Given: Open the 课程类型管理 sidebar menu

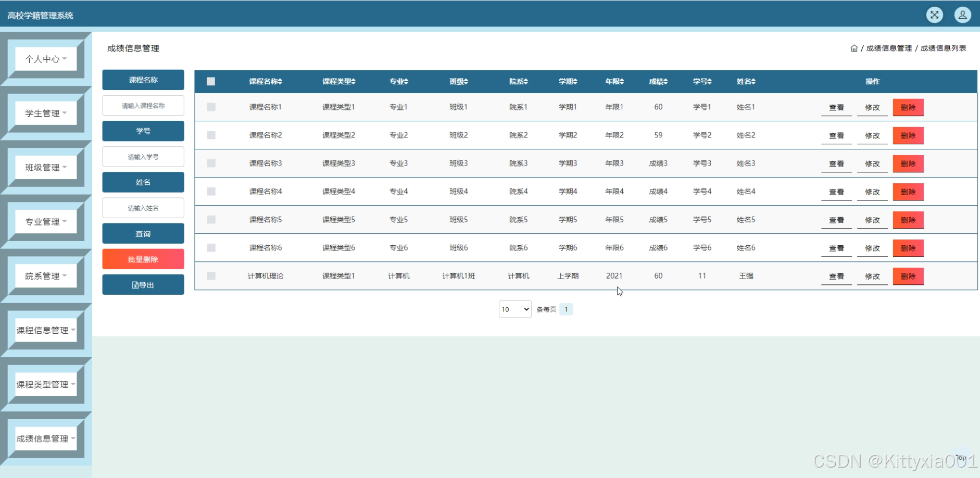Looking at the screenshot, I should (46, 384).
